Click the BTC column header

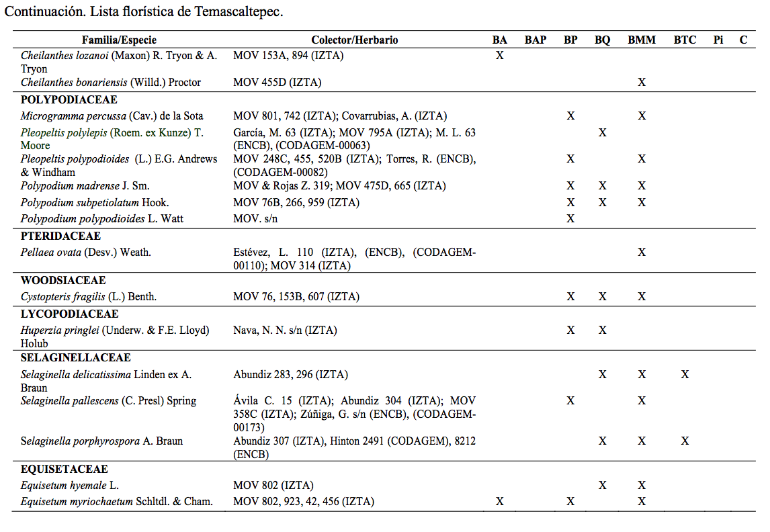[x=685, y=40]
